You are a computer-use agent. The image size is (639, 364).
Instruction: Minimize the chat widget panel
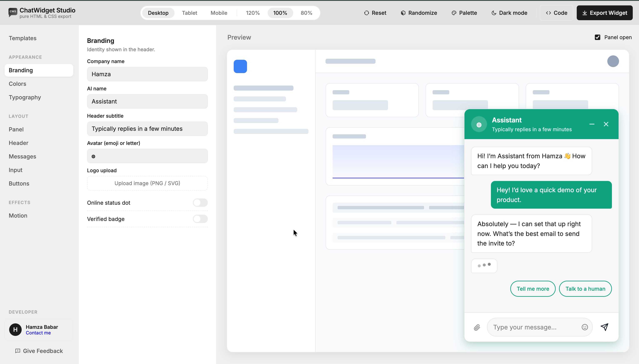point(592,124)
